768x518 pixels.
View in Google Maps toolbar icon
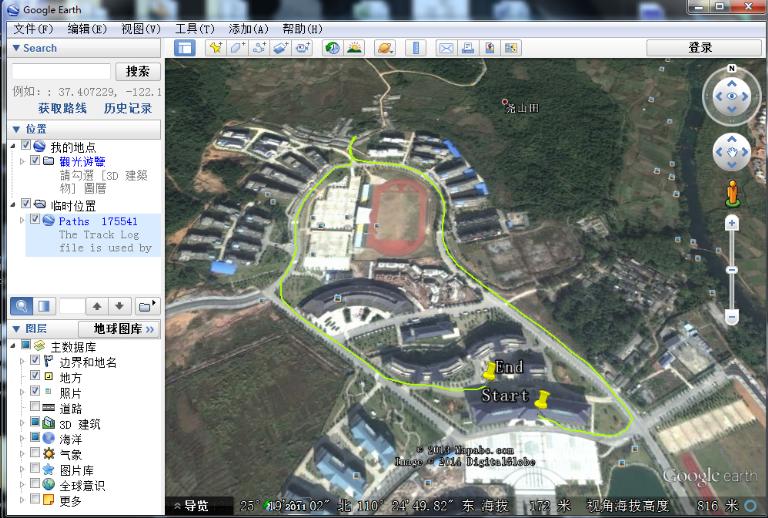click(511, 48)
